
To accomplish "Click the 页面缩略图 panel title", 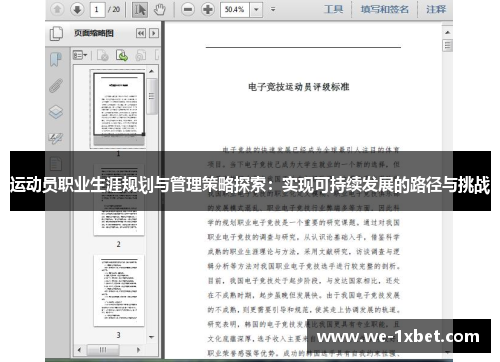I will [x=94, y=33].
